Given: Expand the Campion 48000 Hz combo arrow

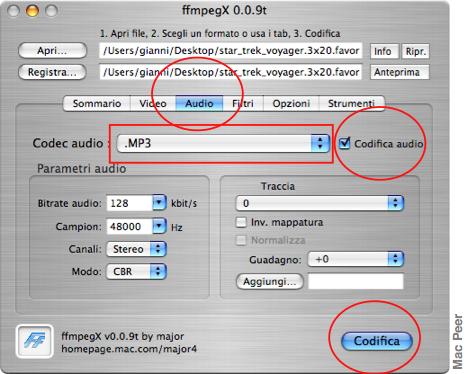Looking at the screenshot, I should (x=159, y=226).
